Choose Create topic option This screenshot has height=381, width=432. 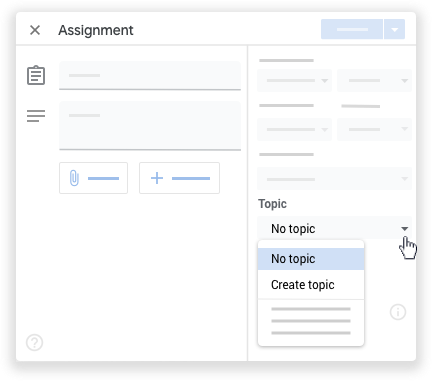(x=311, y=285)
